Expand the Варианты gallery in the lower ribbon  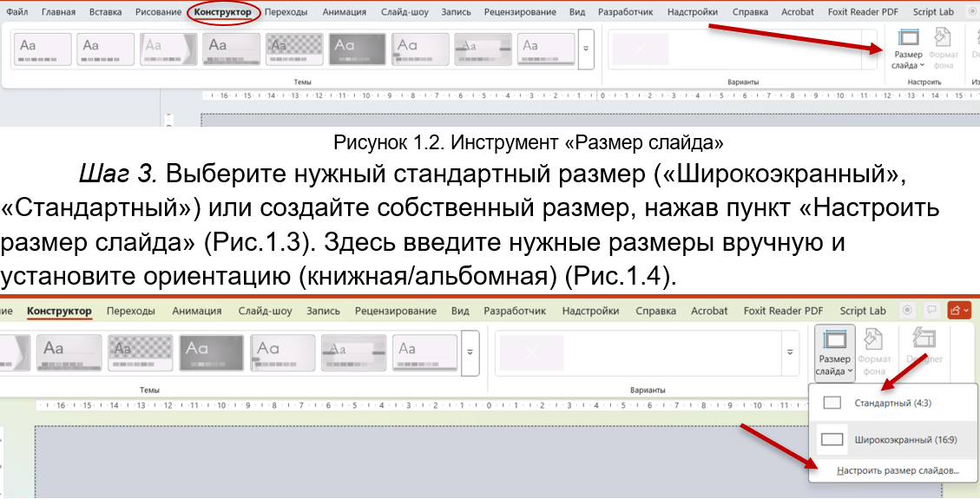tap(790, 352)
